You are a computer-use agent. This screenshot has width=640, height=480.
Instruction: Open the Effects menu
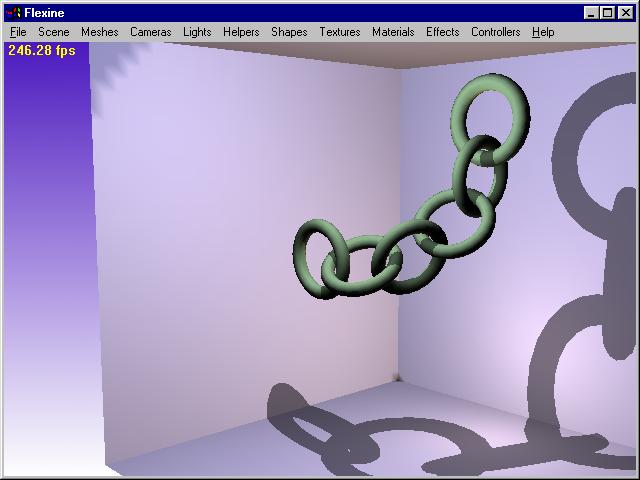click(x=442, y=32)
